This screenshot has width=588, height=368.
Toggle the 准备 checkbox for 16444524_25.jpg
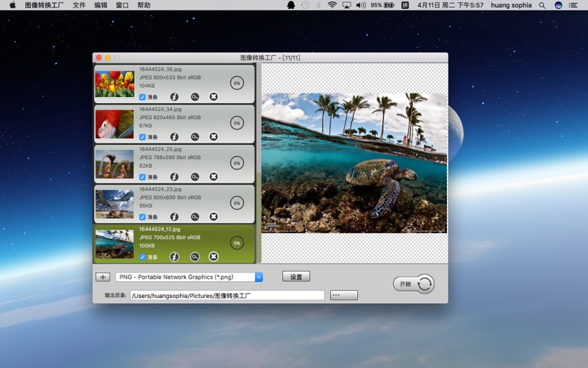pyautogui.click(x=143, y=177)
